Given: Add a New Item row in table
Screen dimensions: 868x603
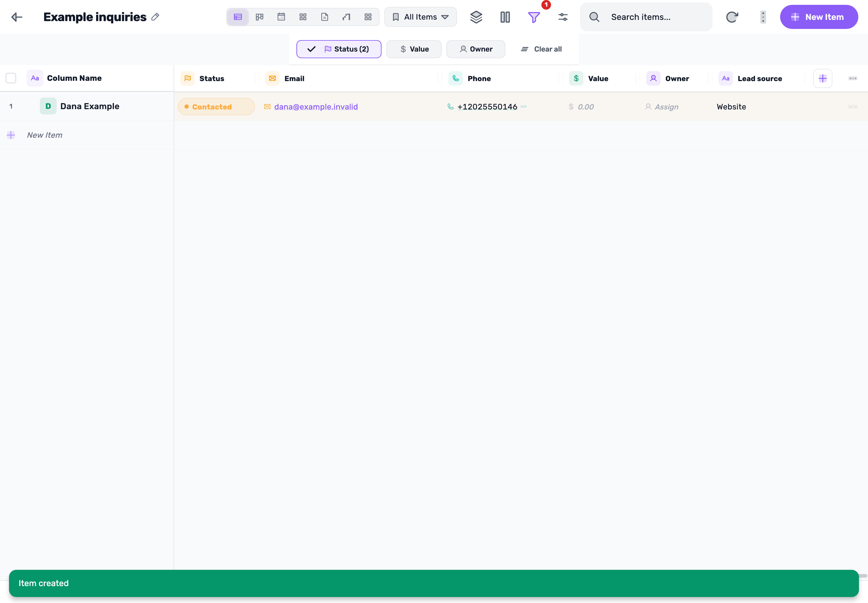Looking at the screenshot, I should (45, 135).
